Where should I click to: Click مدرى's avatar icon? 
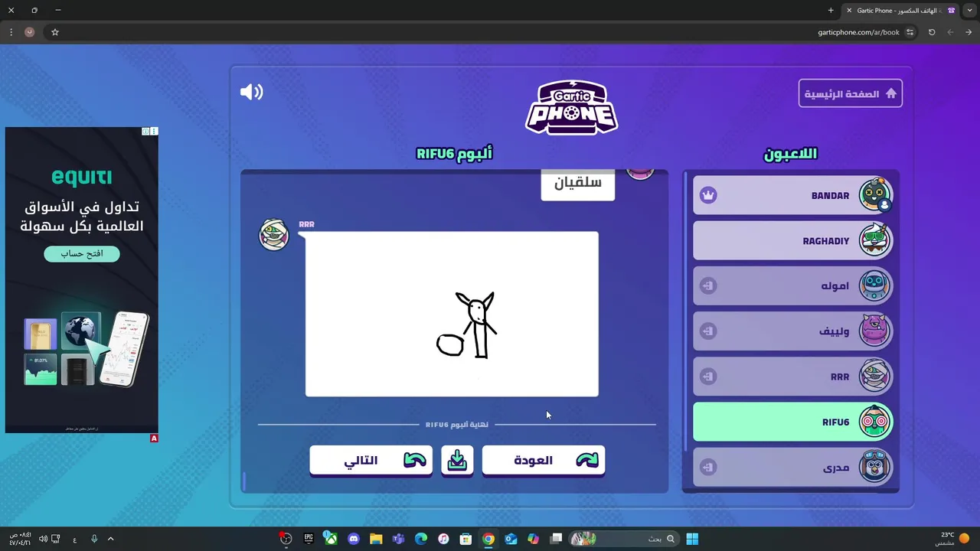click(874, 467)
